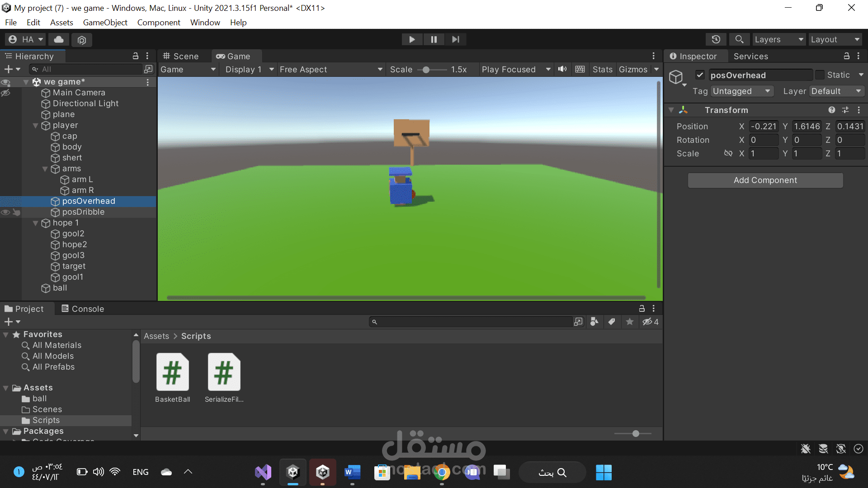Open Hierarchy search window icon
Screen dimensions: 868x488
coord(148,69)
